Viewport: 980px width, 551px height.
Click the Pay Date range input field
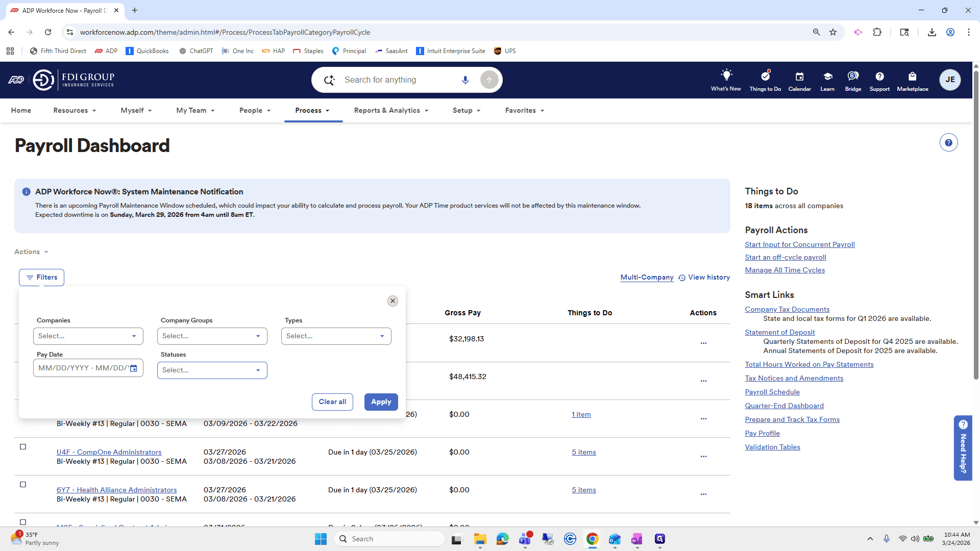pyautogui.click(x=88, y=368)
